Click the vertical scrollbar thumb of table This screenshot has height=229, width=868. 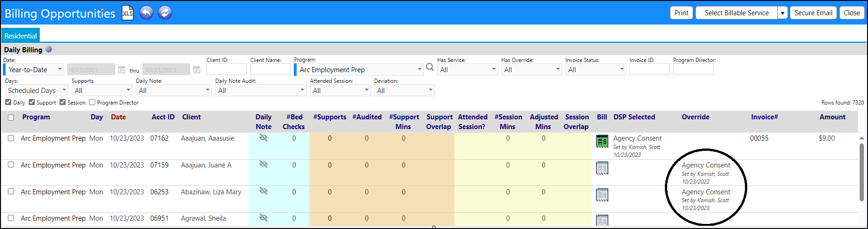click(x=862, y=172)
